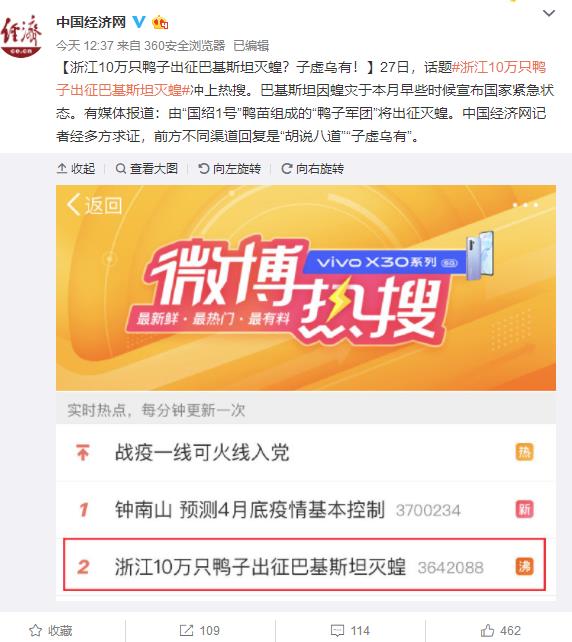Screen dimensions: 572x642
Task: Open topic 钟南山 预测4月底疫情基本控制
Action: [x=250, y=510]
